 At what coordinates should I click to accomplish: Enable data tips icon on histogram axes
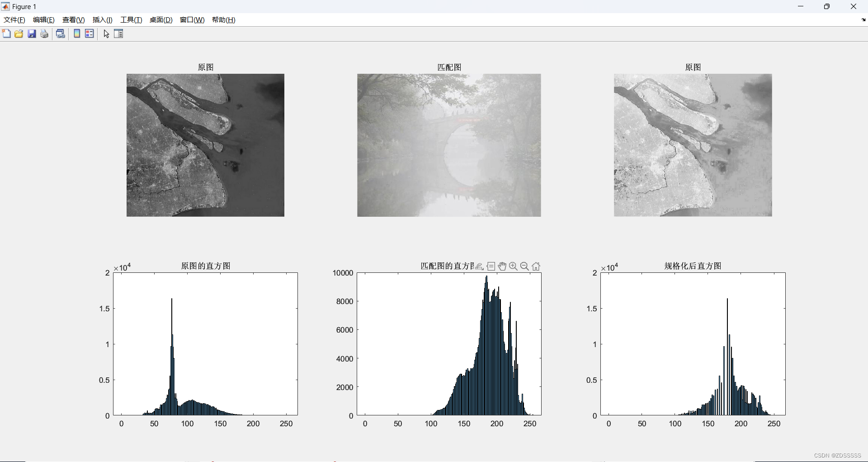pos(491,266)
